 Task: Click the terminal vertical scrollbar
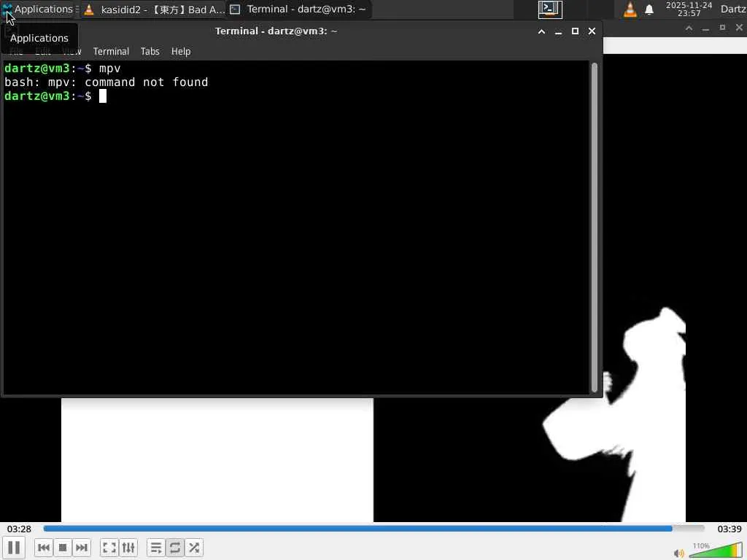point(594,227)
